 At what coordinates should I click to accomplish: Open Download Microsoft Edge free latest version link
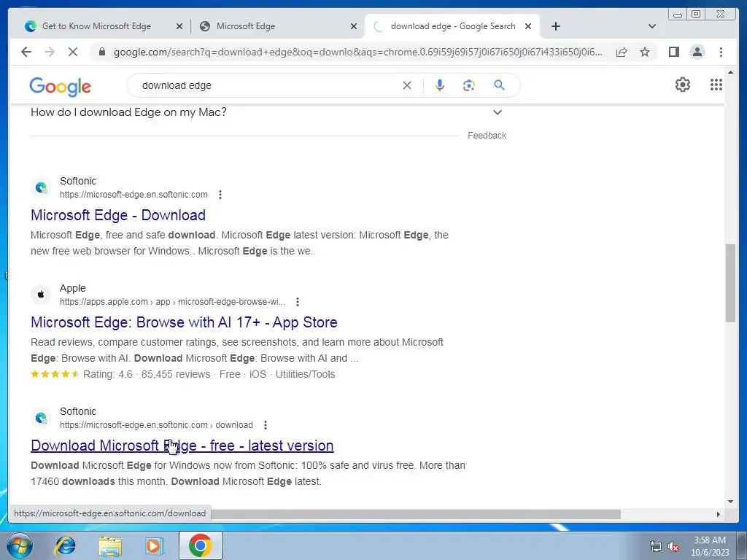point(182,446)
